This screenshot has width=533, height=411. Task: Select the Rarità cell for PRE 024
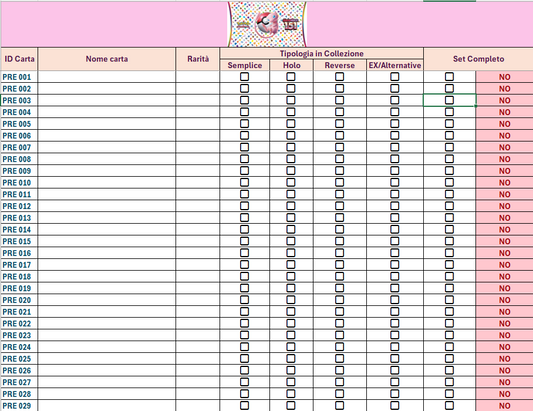click(x=198, y=347)
